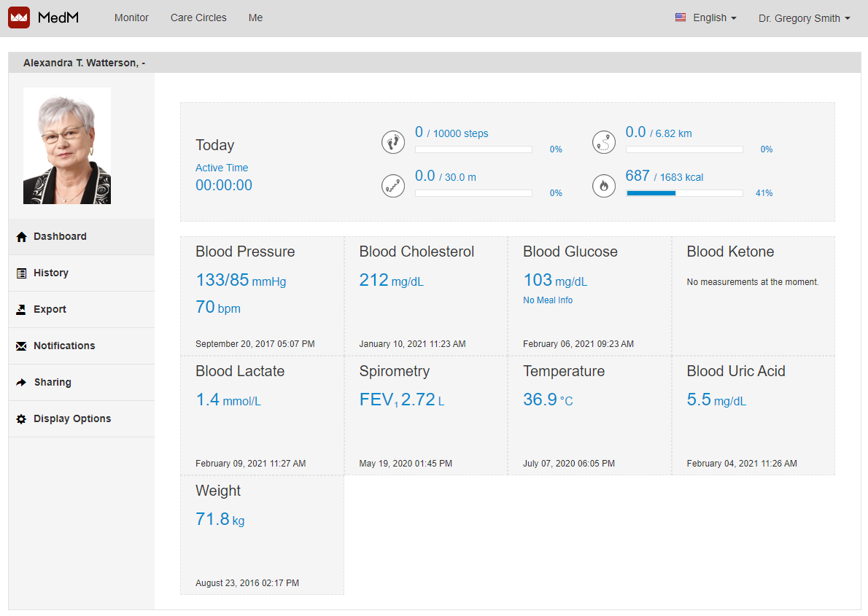Go to Care Circles in navbar
The height and width of the screenshot is (616, 868).
[x=198, y=17]
